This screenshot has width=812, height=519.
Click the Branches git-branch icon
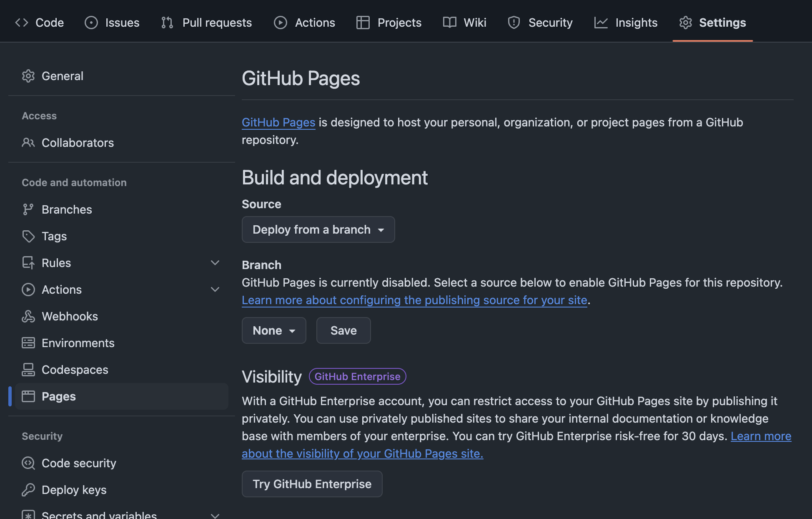point(28,209)
